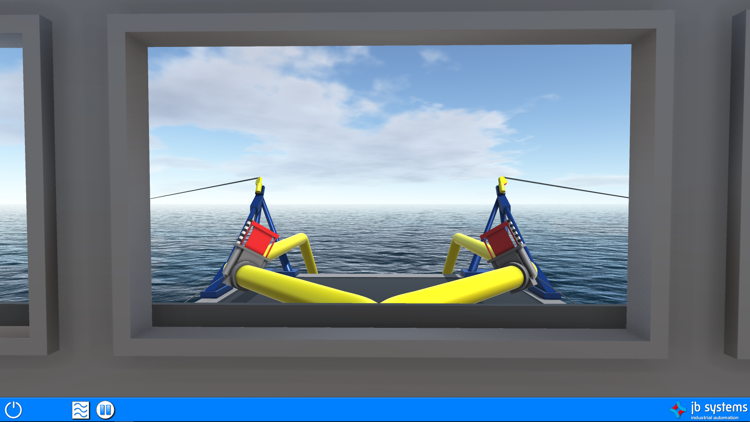Viewport: 750px width, 422px height.
Task: Click the right tow cable line
Action: pyautogui.click(x=570, y=188)
